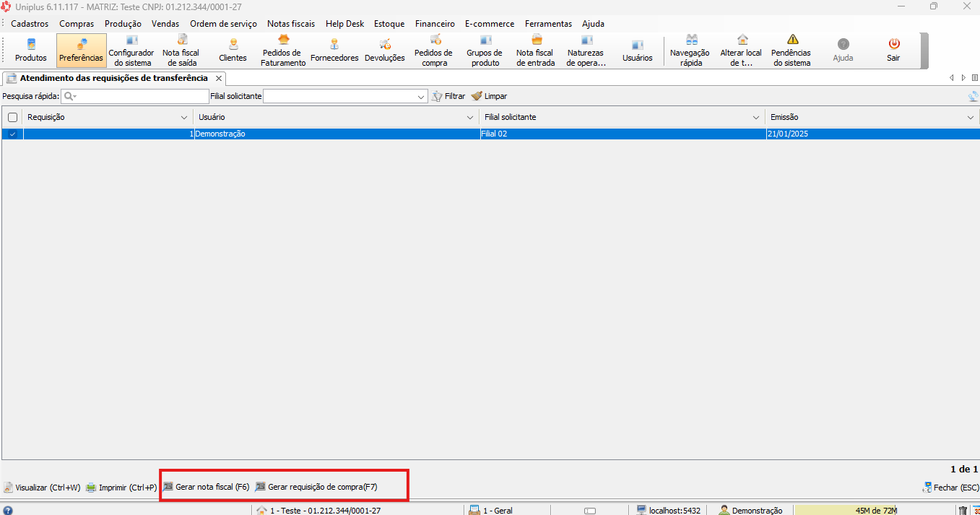
Task: Open the Emissão column dropdown arrow
Action: coord(970,117)
